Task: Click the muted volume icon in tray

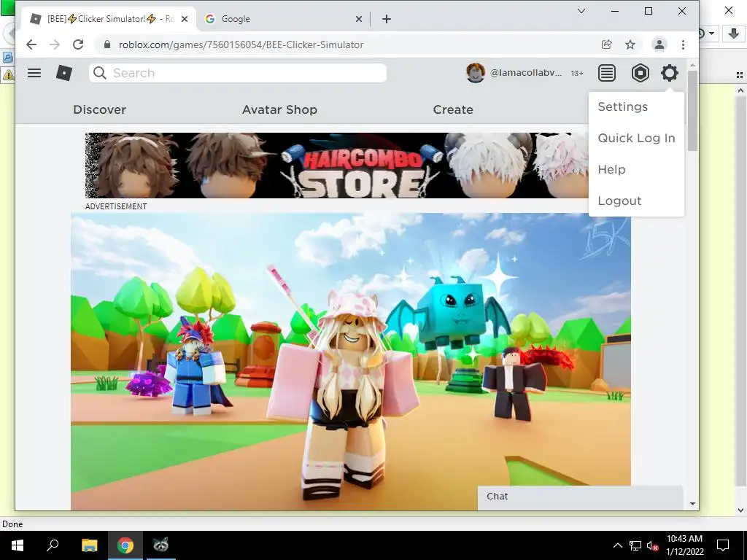Action: coord(652,545)
